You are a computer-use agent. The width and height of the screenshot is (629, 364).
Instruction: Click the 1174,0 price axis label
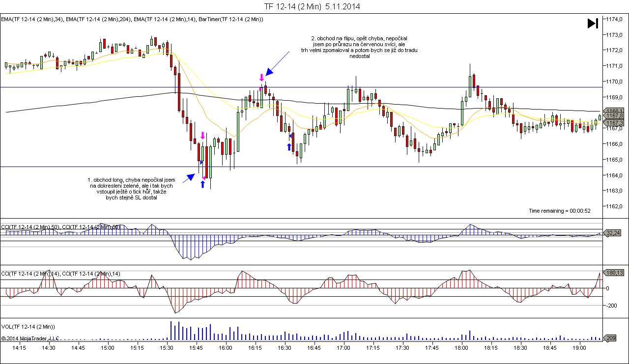click(x=615, y=19)
